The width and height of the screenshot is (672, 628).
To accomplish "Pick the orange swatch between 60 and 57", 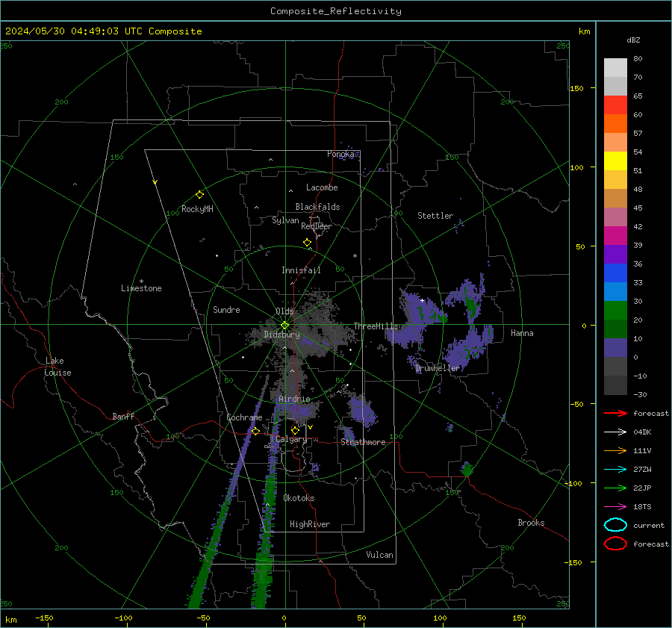I will [615, 124].
